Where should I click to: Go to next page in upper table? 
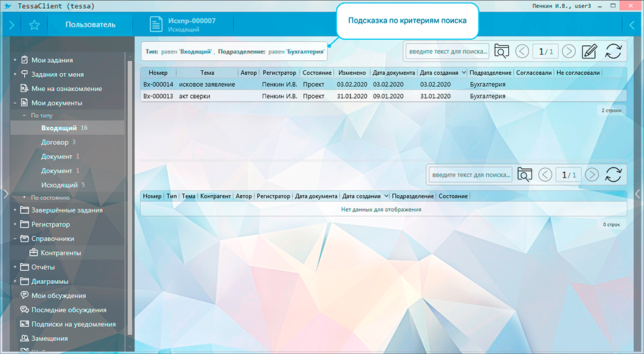click(568, 51)
